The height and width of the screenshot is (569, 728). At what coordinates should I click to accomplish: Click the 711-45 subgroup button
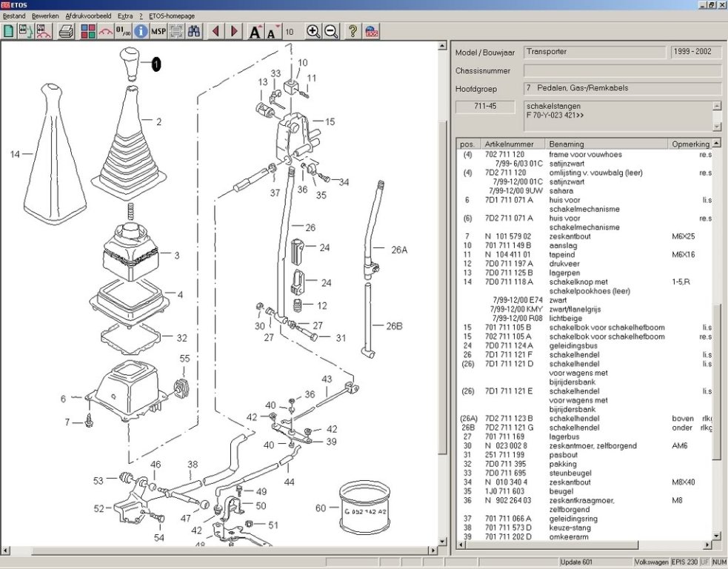[485, 107]
